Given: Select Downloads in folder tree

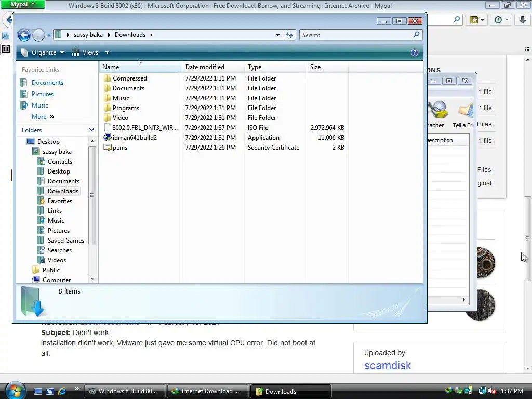Looking at the screenshot, I should click(63, 191).
